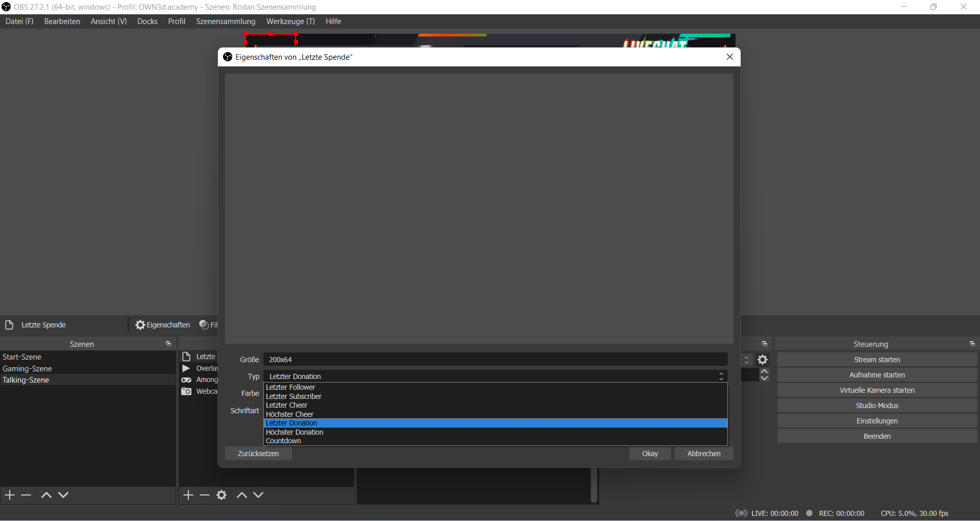Open source properties gear in sources toolbar
The image size is (980, 521).
point(222,495)
